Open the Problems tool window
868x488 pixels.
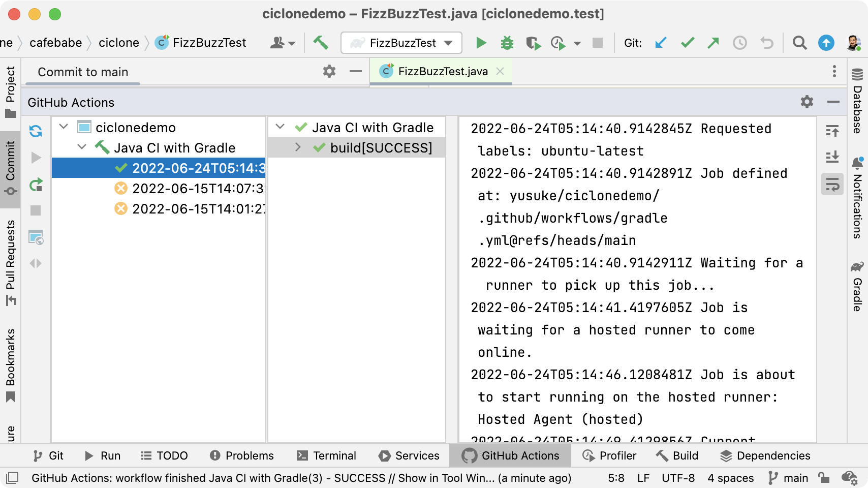[x=241, y=455]
